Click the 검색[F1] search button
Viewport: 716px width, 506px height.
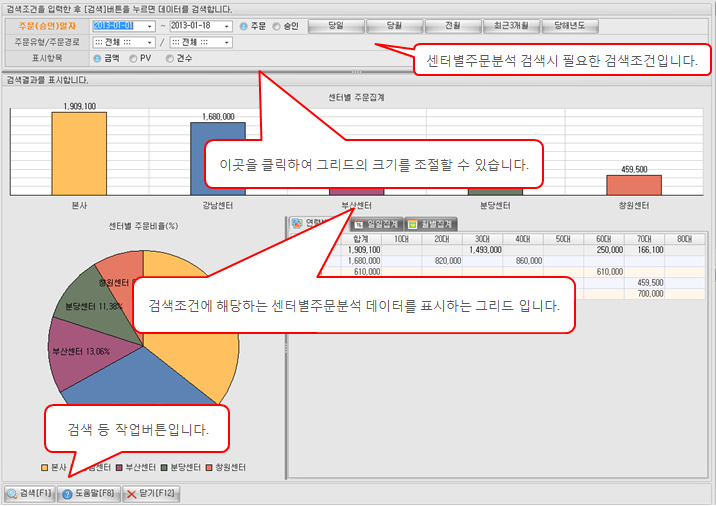click(x=29, y=494)
